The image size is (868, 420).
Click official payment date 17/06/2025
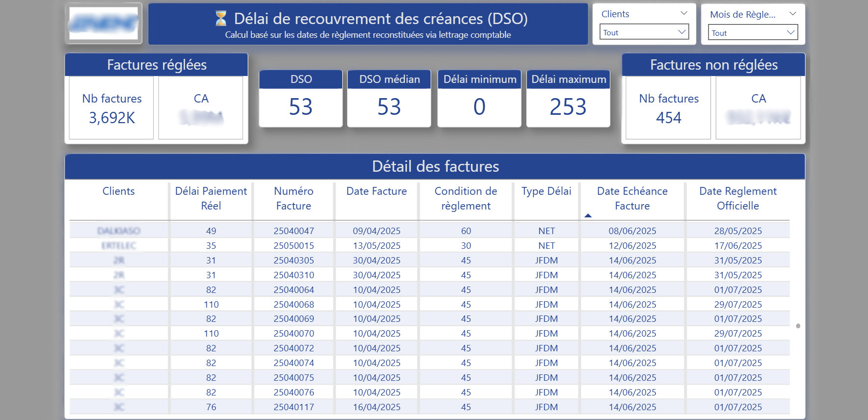(x=738, y=246)
